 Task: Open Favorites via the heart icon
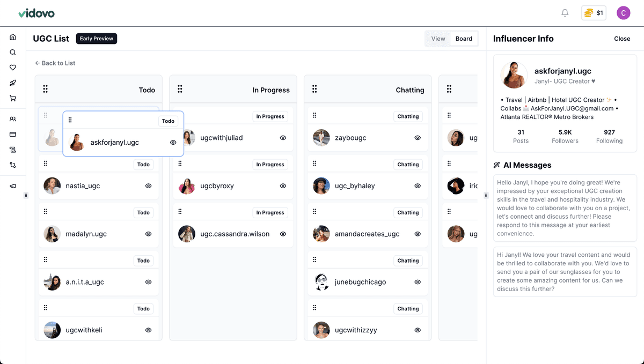click(x=13, y=67)
